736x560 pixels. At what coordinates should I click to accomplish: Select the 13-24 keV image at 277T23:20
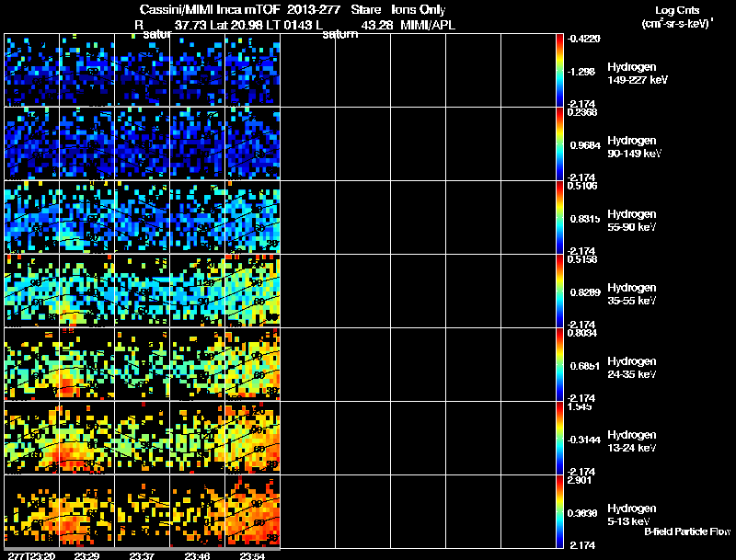[32, 438]
